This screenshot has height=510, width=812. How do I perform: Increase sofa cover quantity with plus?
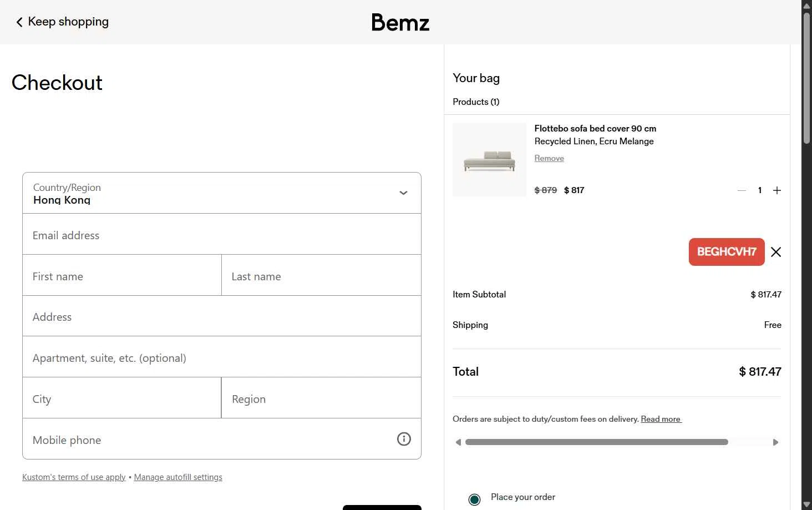coord(777,190)
